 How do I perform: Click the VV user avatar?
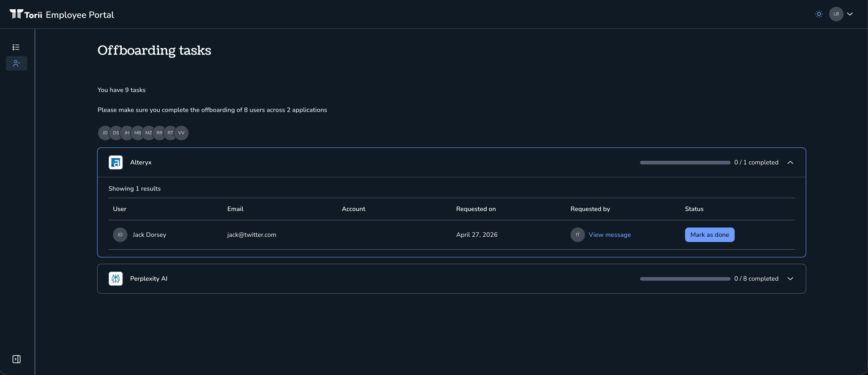tap(181, 133)
